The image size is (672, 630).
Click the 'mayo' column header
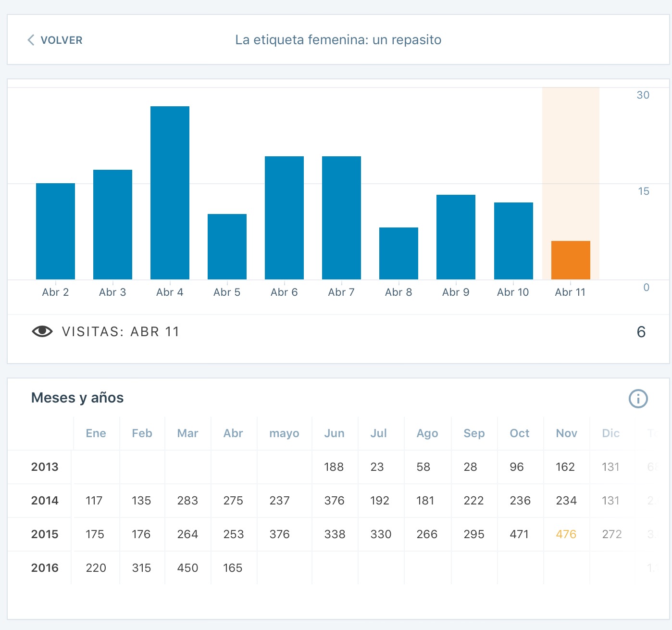284,434
